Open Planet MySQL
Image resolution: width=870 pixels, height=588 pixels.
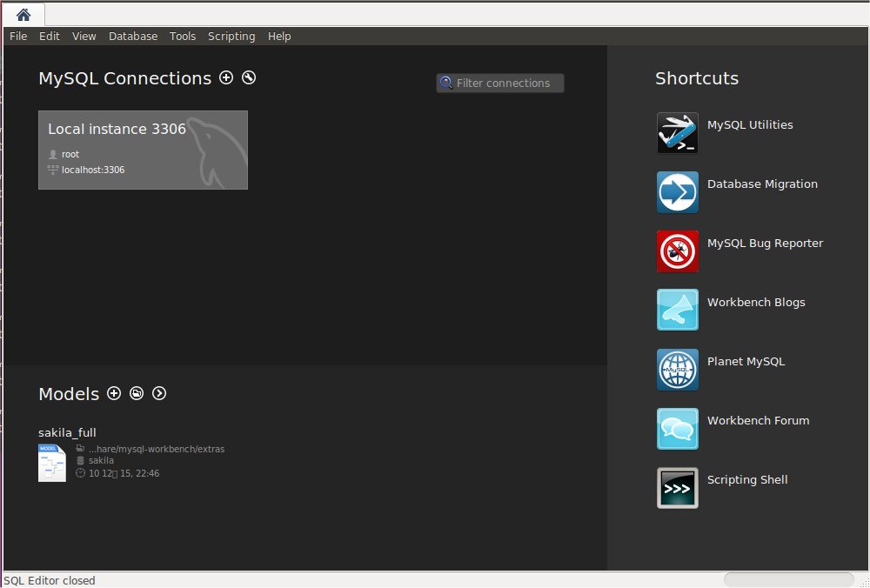coord(677,369)
